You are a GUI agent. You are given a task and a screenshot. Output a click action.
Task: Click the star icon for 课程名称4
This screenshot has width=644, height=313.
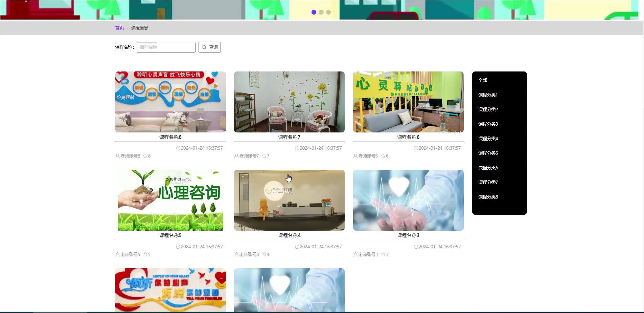coord(264,254)
